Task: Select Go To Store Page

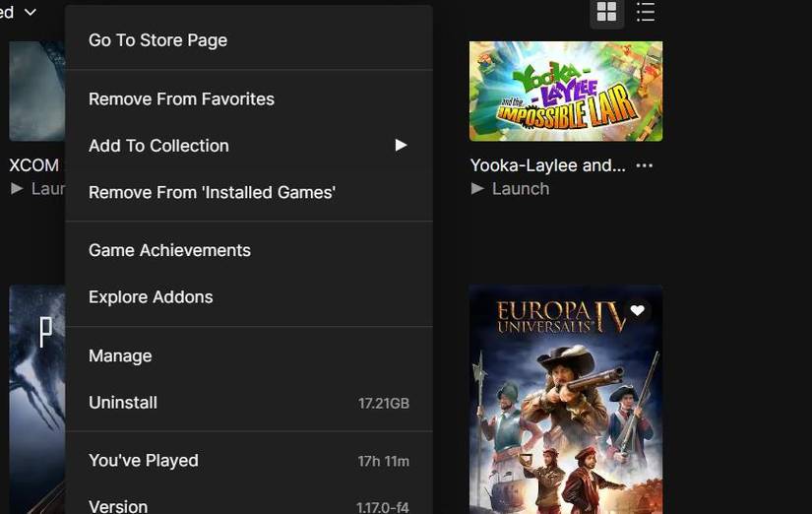Action: (x=157, y=40)
